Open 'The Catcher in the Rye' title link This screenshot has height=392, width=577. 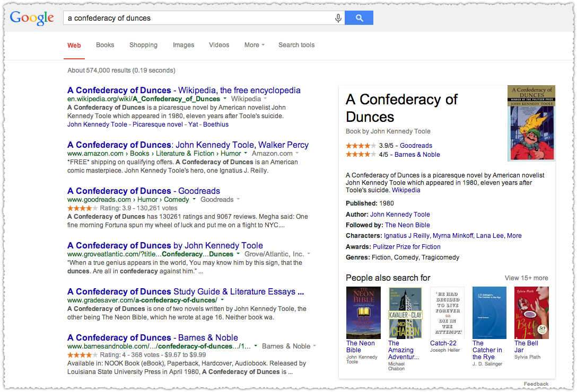tap(487, 350)
